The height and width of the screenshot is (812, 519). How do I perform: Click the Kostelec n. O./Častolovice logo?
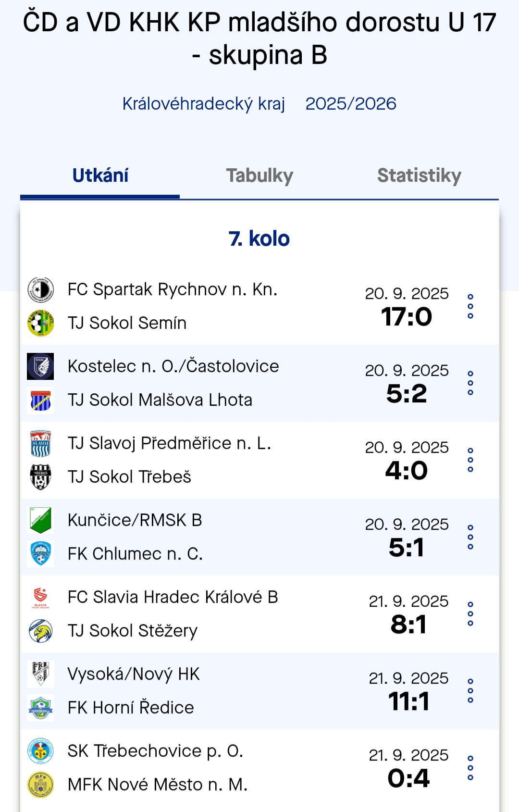pos(40,366)
